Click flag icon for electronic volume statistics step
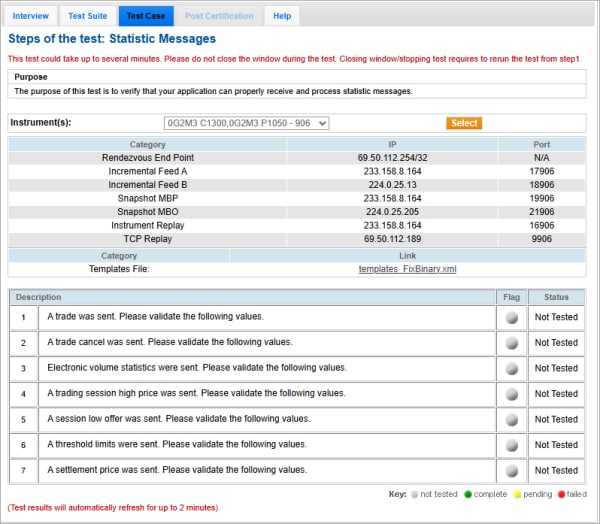This screenshot has width=600, height=524. [511, 368]
